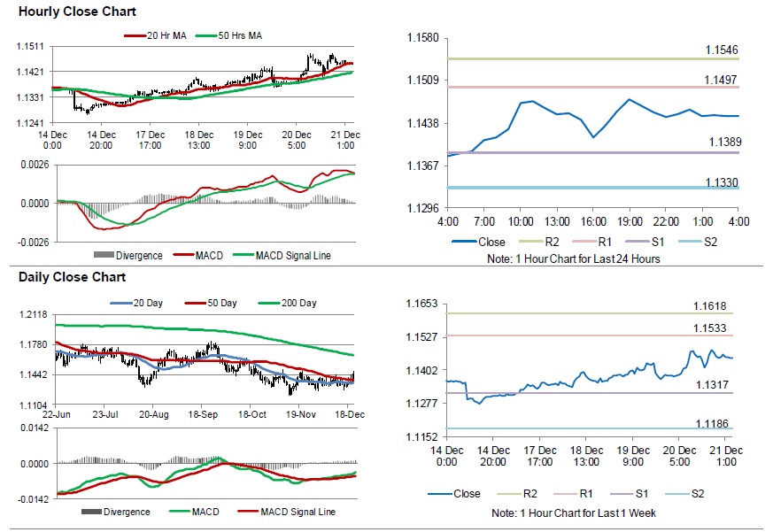Click the 1.1618 resistance label
773x532 pixels.
pyautogui.click(x=710, y=305)
